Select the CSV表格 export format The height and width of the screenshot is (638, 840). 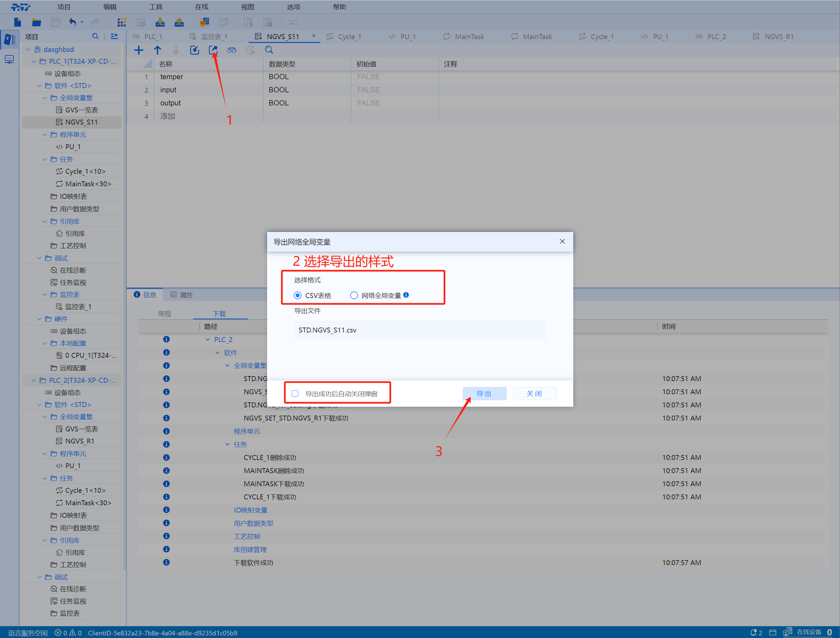click(x=297, y=295)
